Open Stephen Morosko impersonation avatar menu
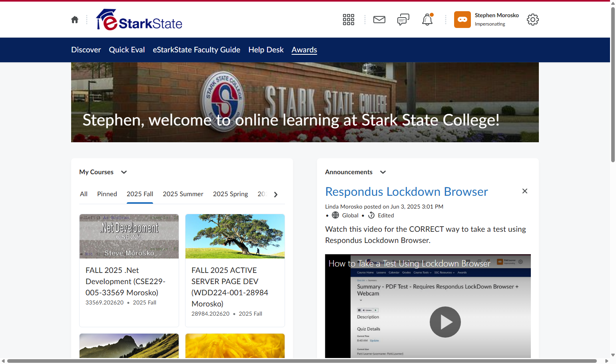The height and width of the screenshot is (364, 616). (x=462, y=20)
